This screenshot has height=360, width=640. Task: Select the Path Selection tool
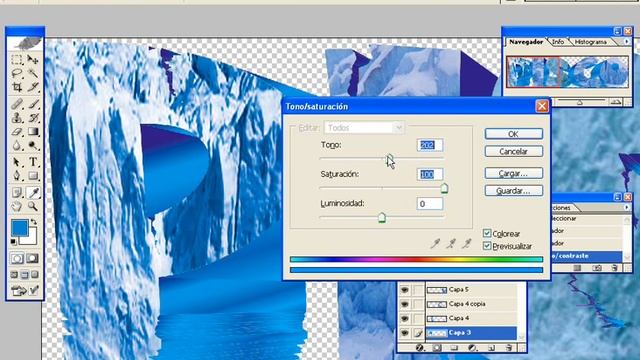(17, 162)
